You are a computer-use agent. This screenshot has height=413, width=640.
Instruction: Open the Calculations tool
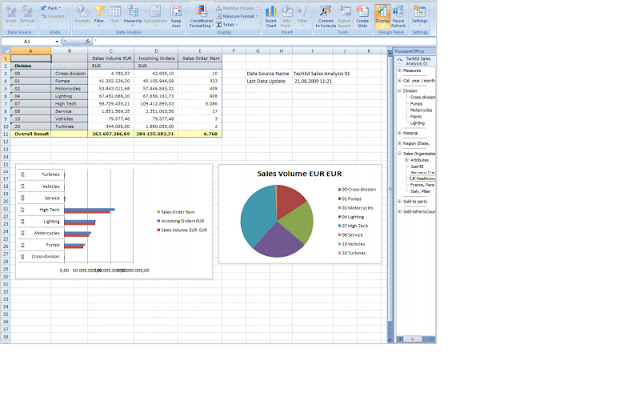coord(156,14)
